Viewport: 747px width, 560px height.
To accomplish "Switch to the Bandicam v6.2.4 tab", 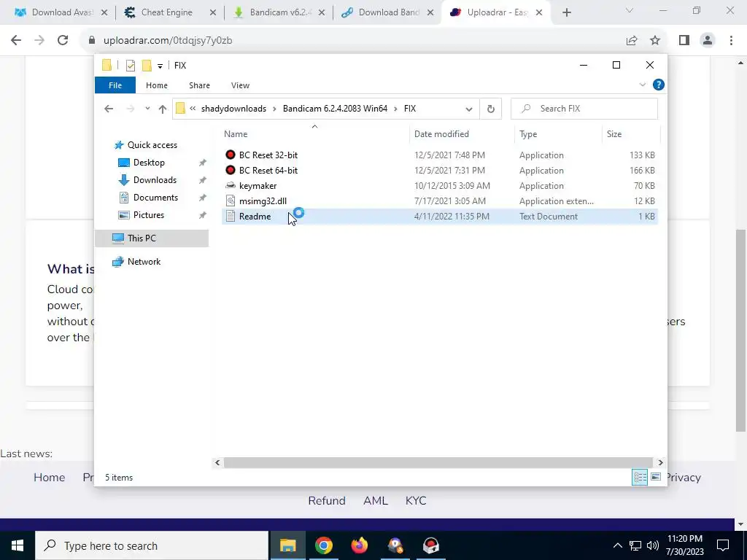I will pos(279,12).
